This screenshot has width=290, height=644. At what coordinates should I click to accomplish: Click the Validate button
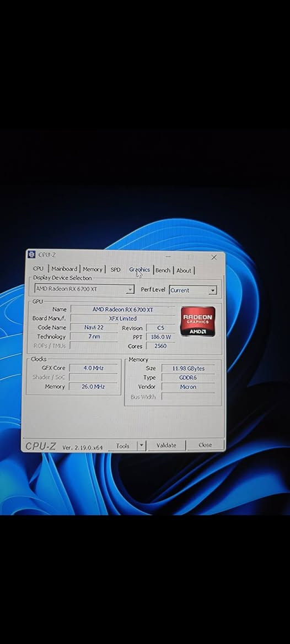[167, 445]
